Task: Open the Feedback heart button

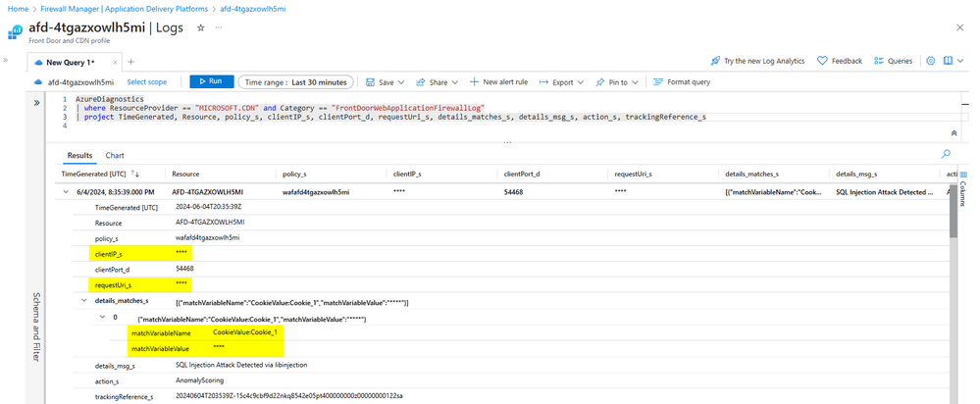Action: [x=840, y=61]
